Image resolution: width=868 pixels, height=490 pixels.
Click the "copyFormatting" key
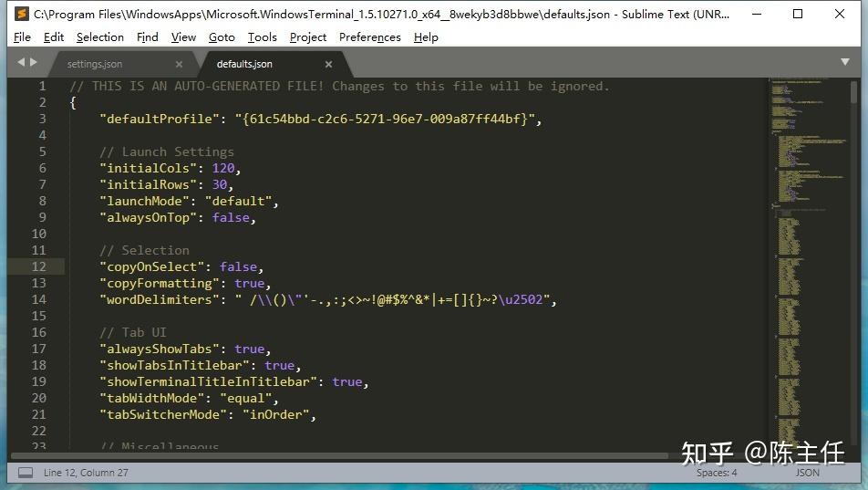click(x=160, y=283)
